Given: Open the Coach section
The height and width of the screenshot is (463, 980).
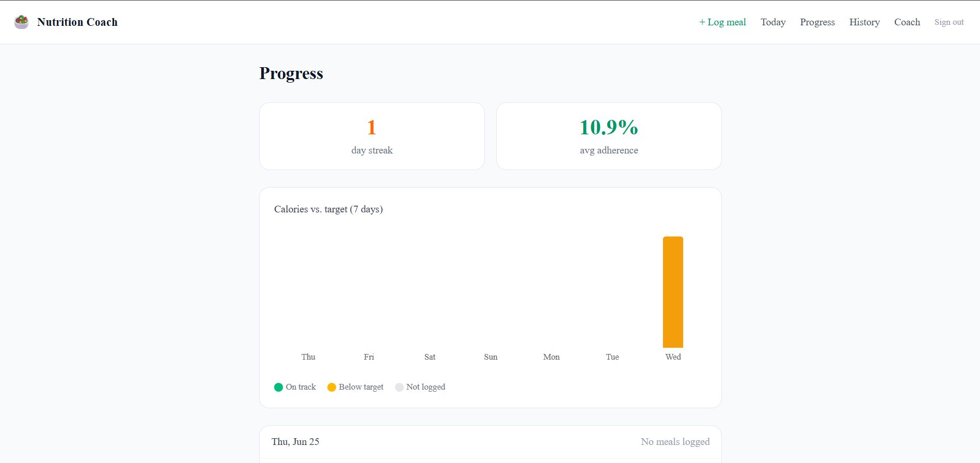Looking at the screenshot, I should click(907, 22).
